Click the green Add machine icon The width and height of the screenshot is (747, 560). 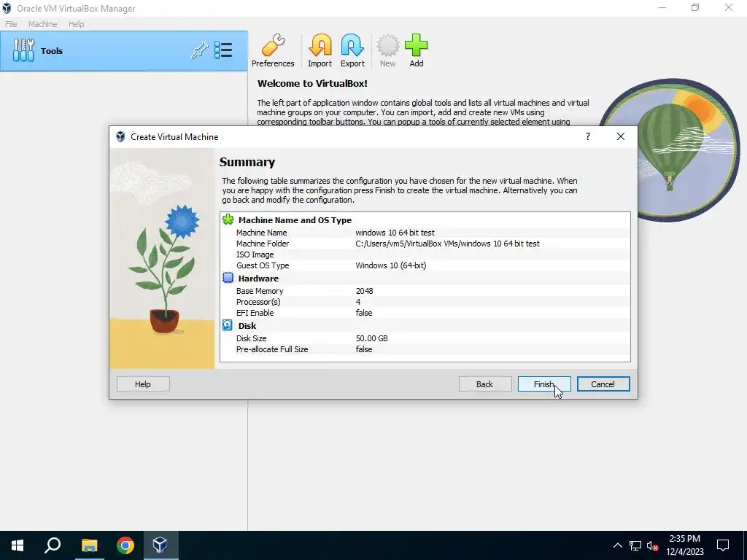tap(417, 50)
